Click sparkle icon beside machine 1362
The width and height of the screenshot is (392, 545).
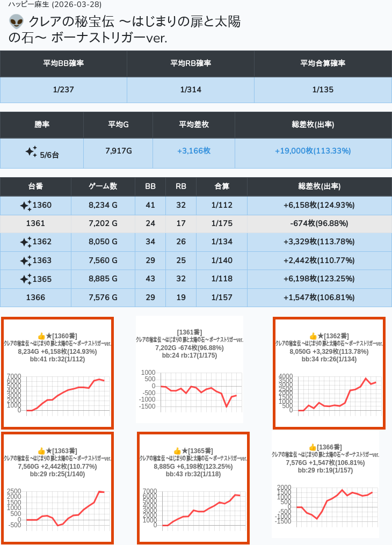pos(25,242)
